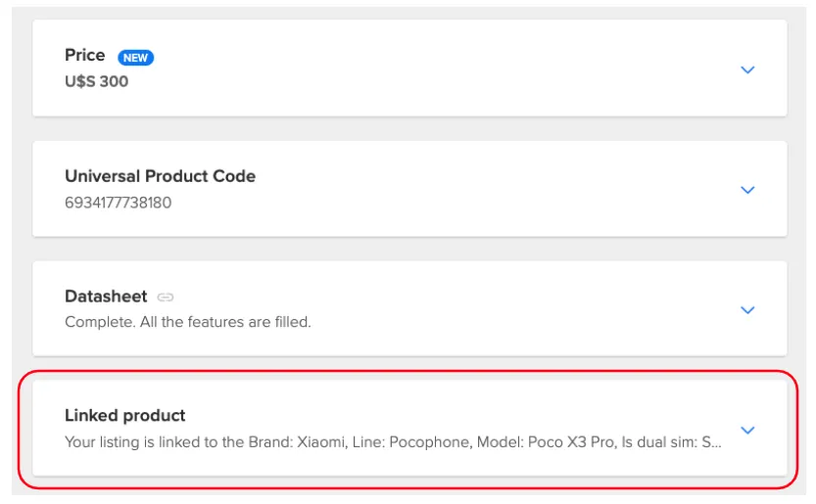Click the blue NEW badge next to Price

tap(135, 57)
